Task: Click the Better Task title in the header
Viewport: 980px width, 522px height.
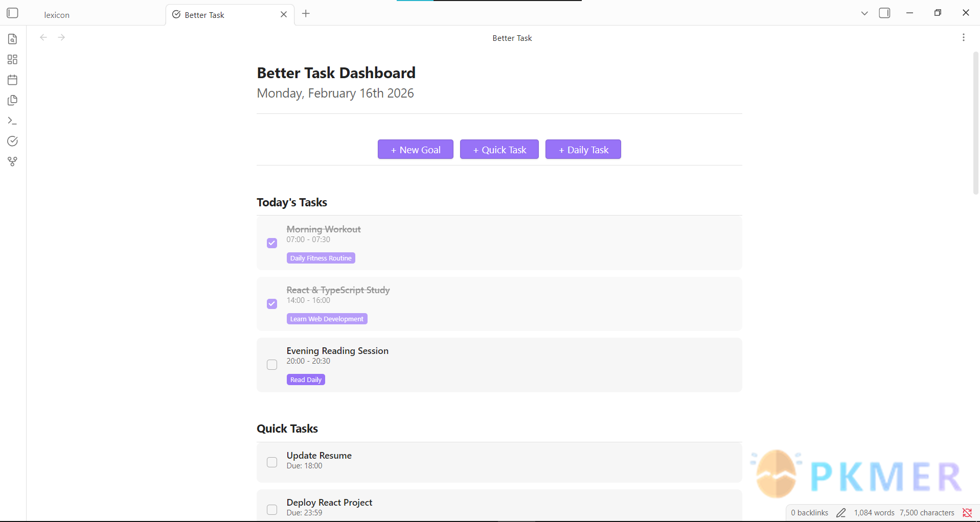Action: click(x=512, y=38)
